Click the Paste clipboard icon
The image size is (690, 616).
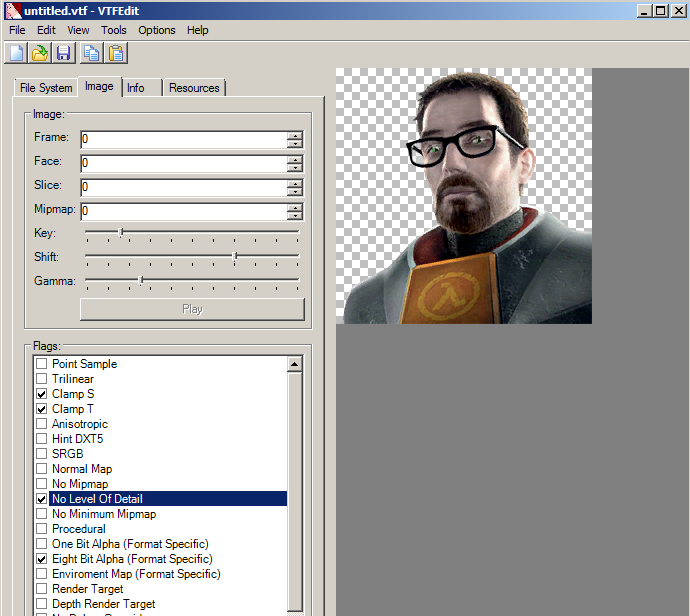click(x=116, y=54)
